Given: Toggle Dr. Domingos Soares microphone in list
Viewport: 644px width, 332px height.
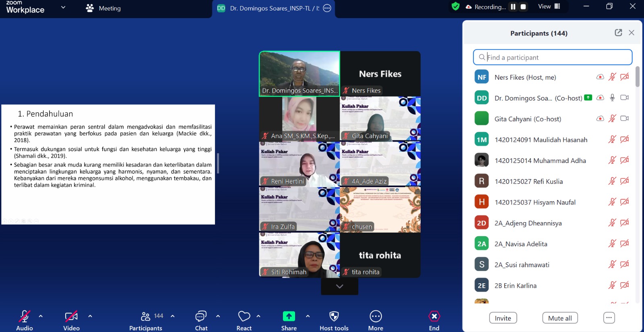Looking at the screenshot, I should coord(612,98).
